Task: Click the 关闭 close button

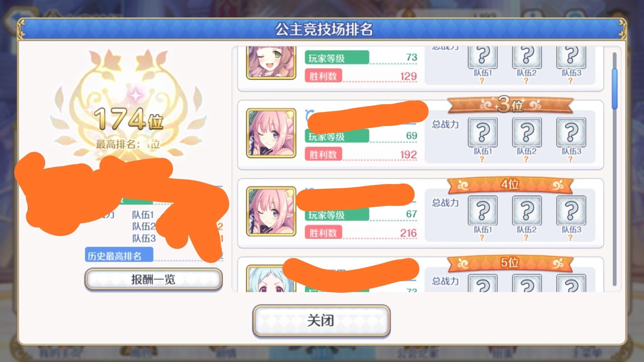Action: 321,320
